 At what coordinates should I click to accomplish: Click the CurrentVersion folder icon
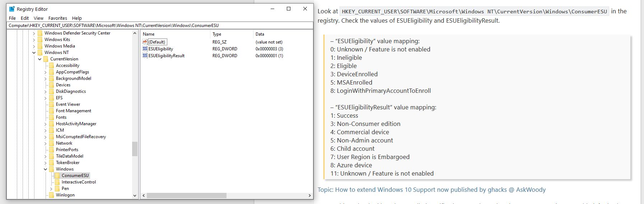pos(46,59)
